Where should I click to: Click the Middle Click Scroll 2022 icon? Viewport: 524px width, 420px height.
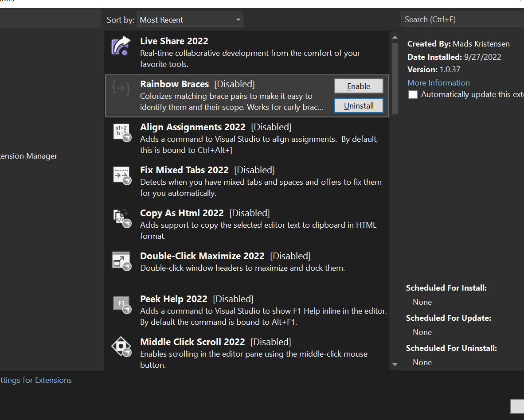point(121,347)
